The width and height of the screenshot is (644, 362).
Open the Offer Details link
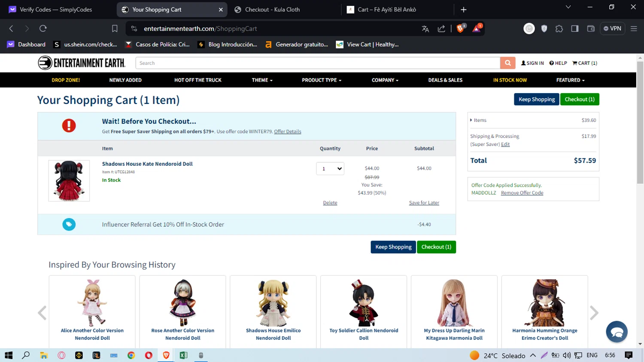(288, 131)
